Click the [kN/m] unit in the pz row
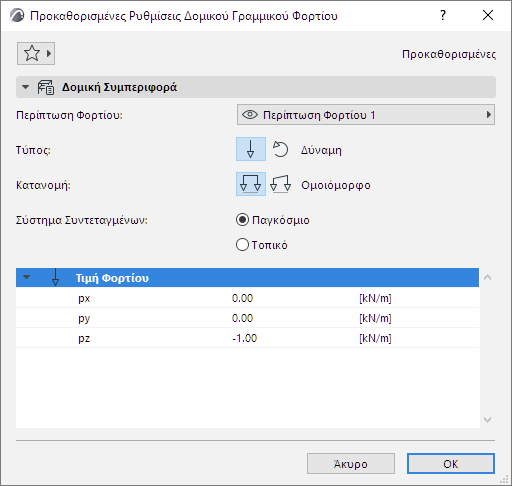The height and width of the screenshot is (486, 512). (375, 338)
